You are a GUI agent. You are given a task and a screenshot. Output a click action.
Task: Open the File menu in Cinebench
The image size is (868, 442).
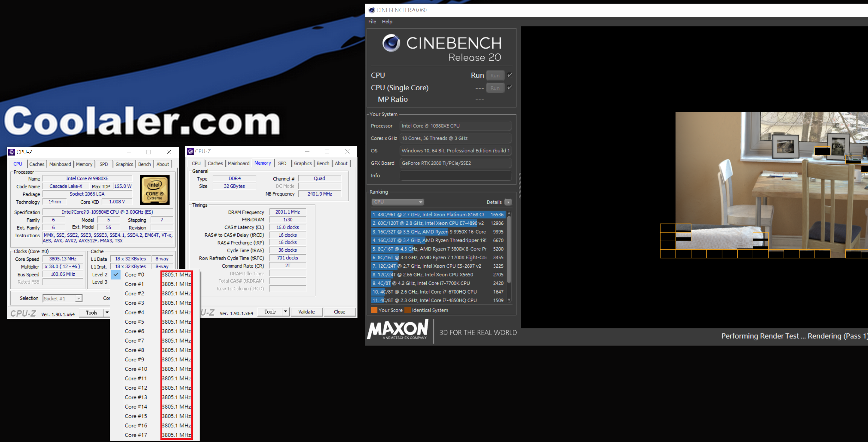click(x=372, y=21)
